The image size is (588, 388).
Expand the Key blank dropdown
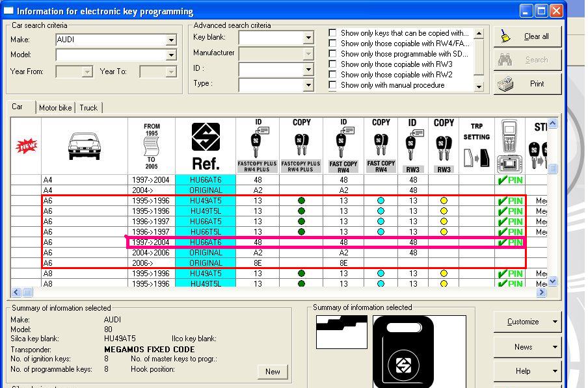tap(309, 38)
